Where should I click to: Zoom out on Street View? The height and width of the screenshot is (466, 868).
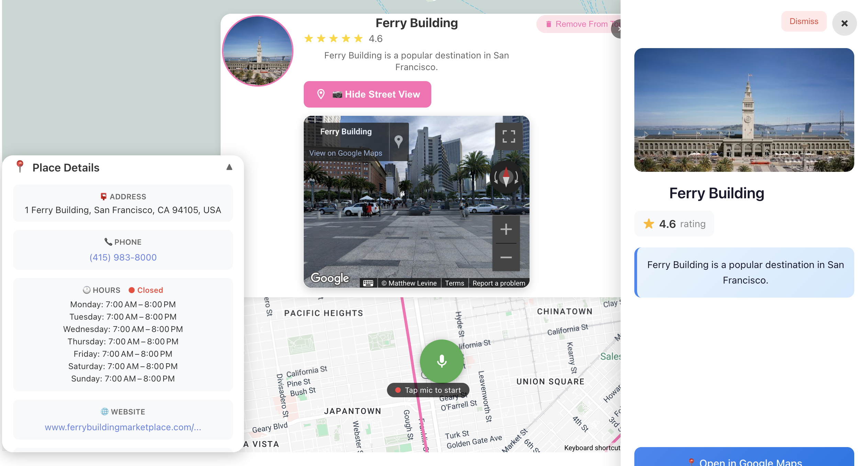[x=506, y=257]
